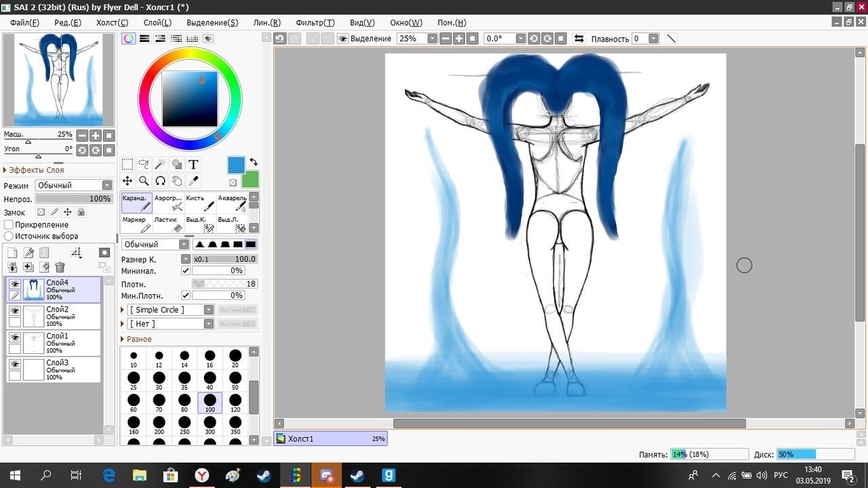The height and width of the screenshot is (488, 868).
Task: Swap foreground and background colors
Action: click(253, 162)
